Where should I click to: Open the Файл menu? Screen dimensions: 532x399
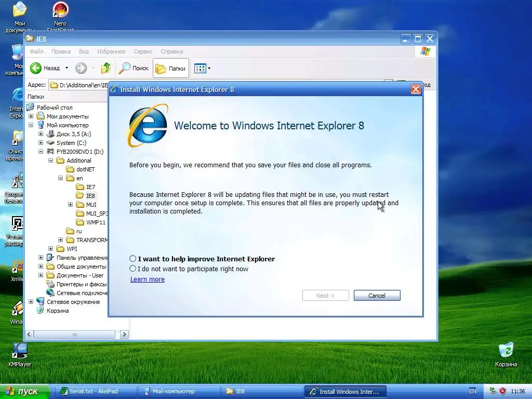click(x=37, y=51)
